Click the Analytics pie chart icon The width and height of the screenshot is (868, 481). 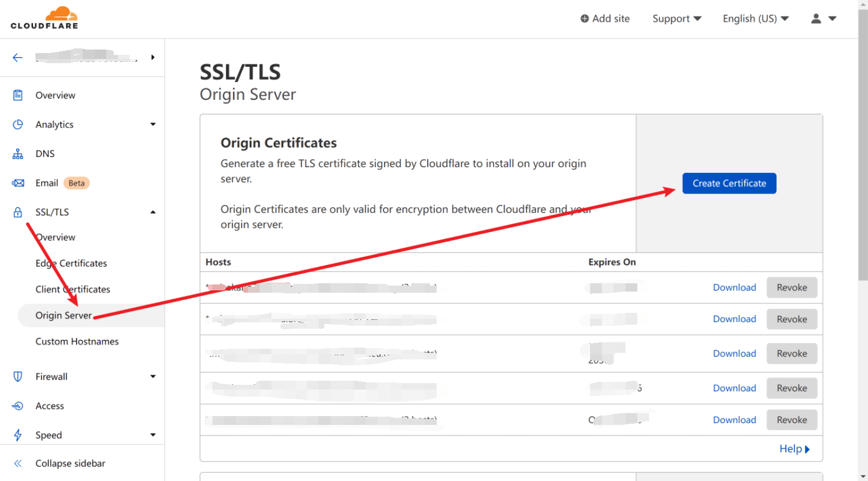tap(18, 125)
